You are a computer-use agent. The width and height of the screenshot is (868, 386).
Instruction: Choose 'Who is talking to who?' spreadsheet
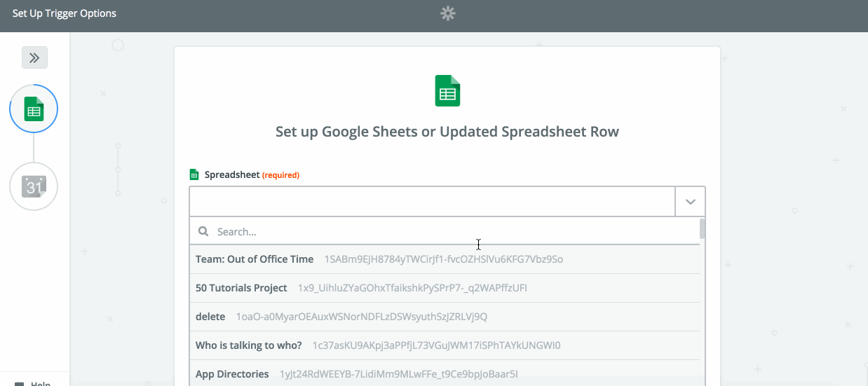tap(445, 345)
